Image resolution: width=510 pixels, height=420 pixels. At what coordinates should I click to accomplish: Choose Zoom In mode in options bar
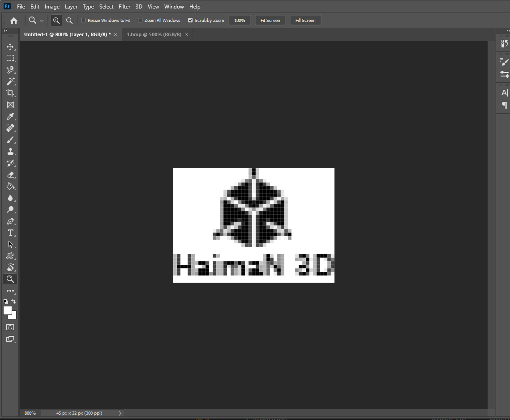point(56,21)
